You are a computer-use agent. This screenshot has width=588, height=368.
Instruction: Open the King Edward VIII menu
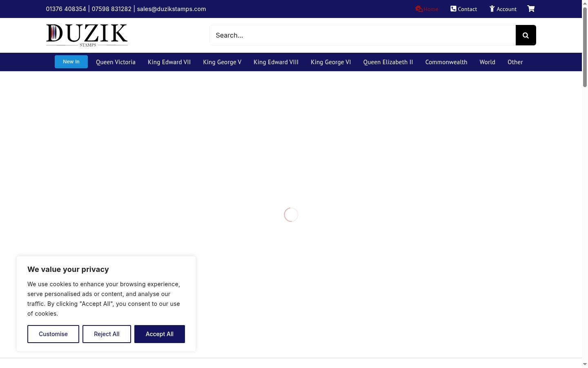[x=276, y=62]
